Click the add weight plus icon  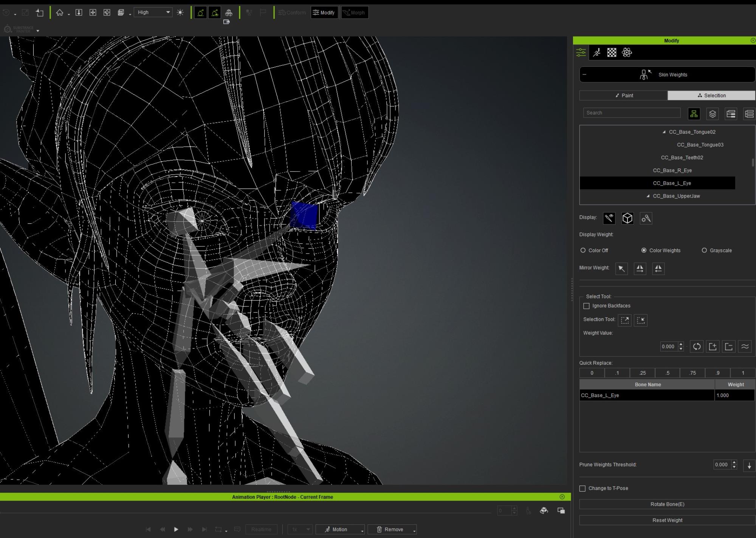click(x=713, y=346)
